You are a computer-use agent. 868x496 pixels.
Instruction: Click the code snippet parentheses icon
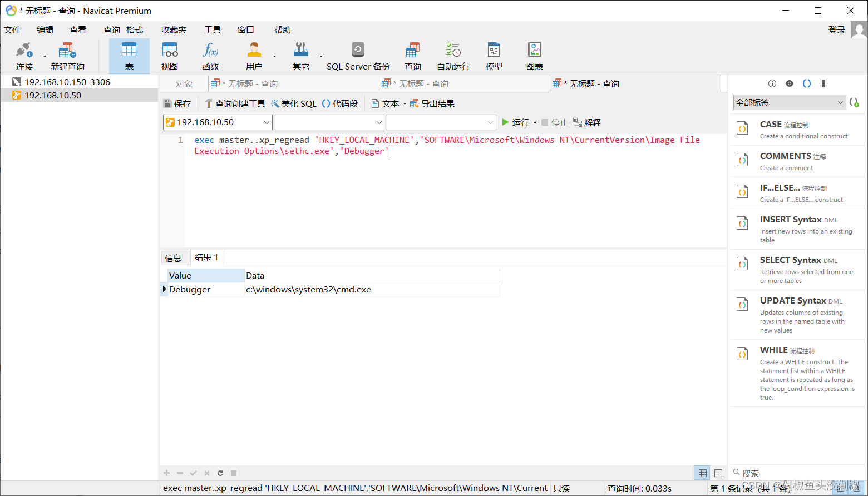(x=807, y=83)
